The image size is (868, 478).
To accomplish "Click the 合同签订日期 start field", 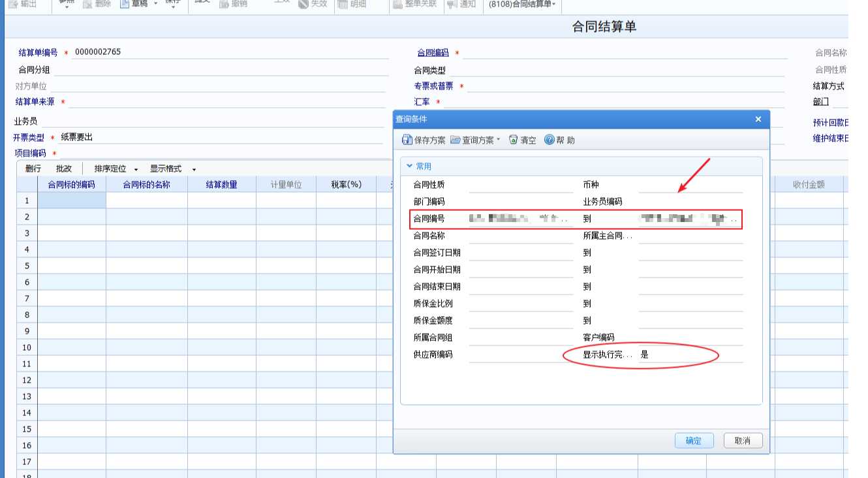I will [x=521, y=253].
